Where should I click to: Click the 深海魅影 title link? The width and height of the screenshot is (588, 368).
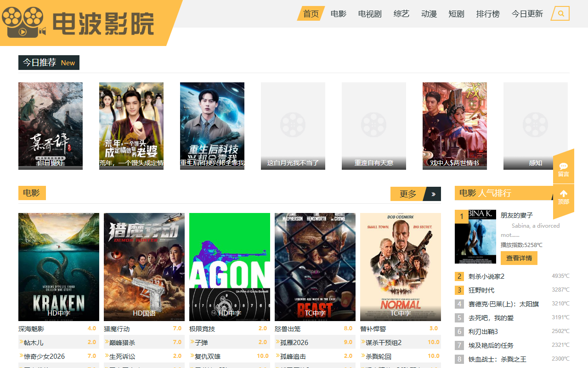31,329
